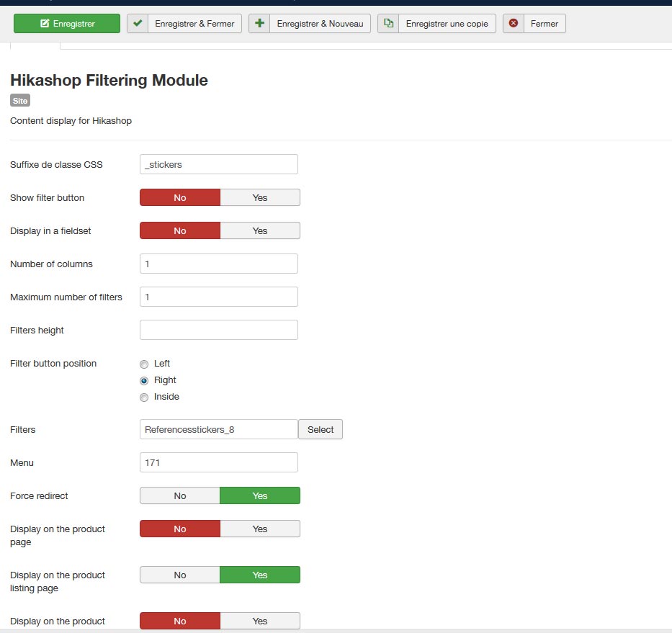Set Force redirect to Yes
Viewport: 672px width, 633px height.
[x=260, y=495]
